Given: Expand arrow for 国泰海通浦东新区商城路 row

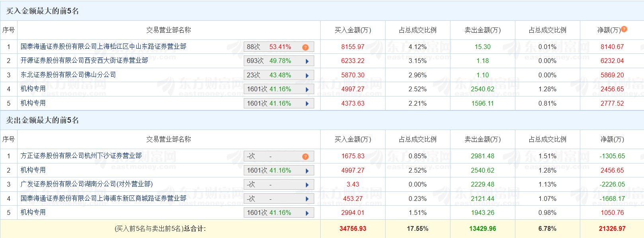Looking at the screenshot, I should point(307,199).
